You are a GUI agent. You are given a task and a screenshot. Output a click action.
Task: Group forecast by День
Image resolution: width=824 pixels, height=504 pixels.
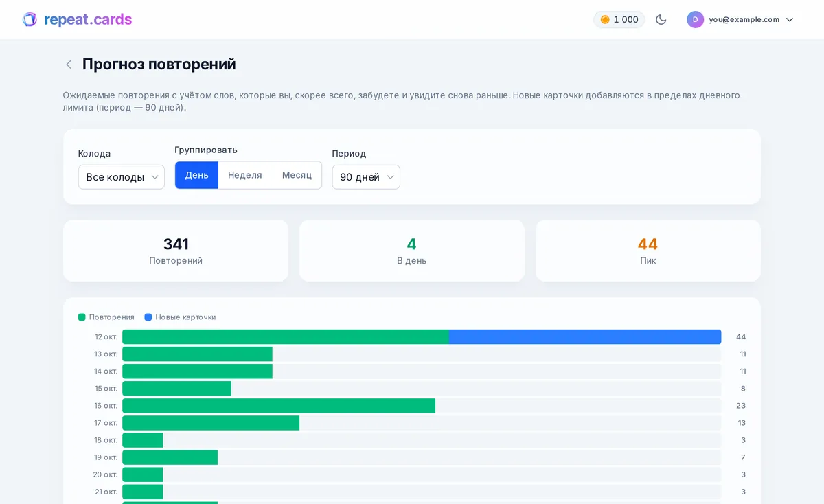click(x=196, y=175)
